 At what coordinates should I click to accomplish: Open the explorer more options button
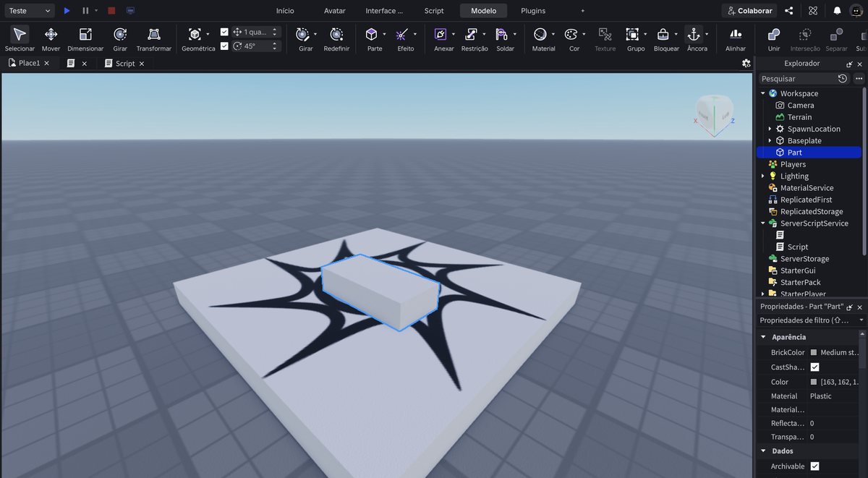click(859, 78)
